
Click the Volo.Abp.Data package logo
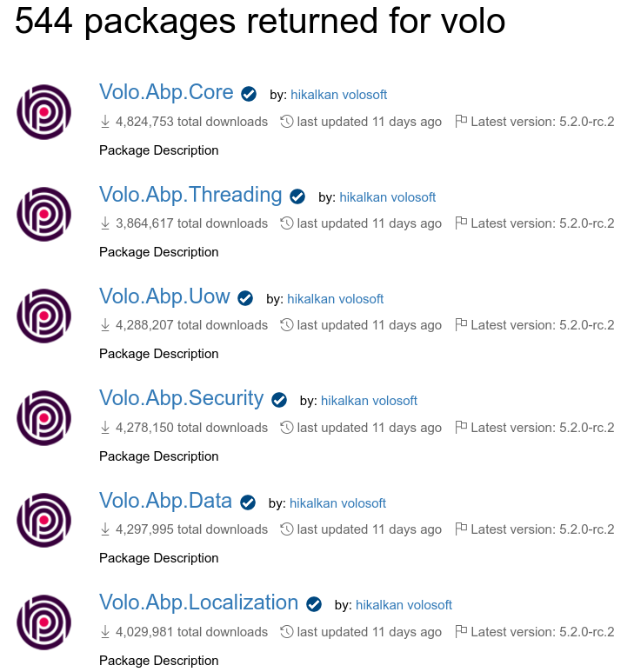tap(43, 520)
